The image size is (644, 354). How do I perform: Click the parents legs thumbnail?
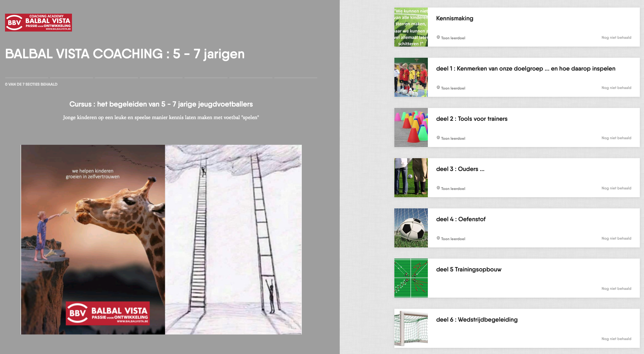411,178
